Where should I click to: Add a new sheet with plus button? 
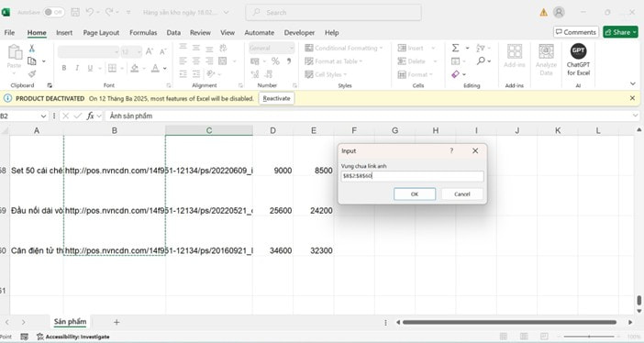tap(117, 322)
